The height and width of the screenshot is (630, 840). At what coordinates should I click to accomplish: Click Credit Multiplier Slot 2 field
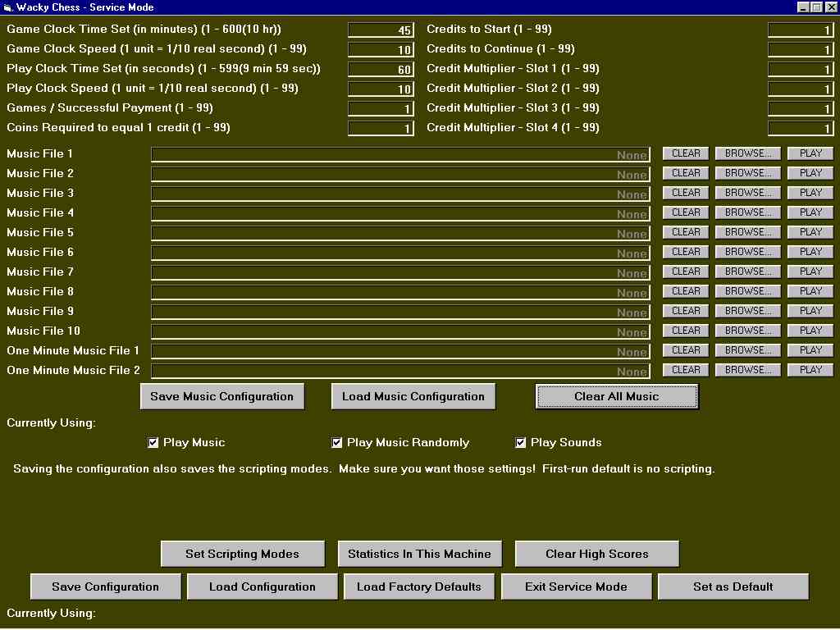click(801, 89)
